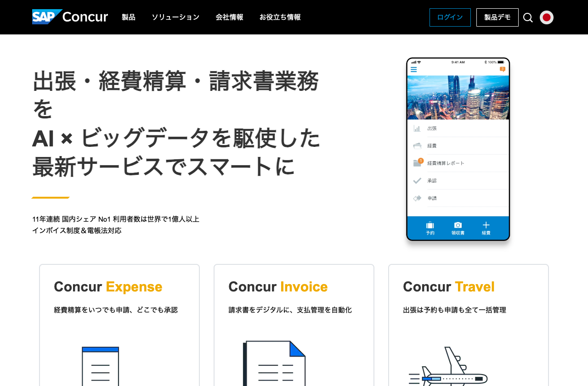
Task: Click the SAP Concur logo
Action: pos(70,17)
